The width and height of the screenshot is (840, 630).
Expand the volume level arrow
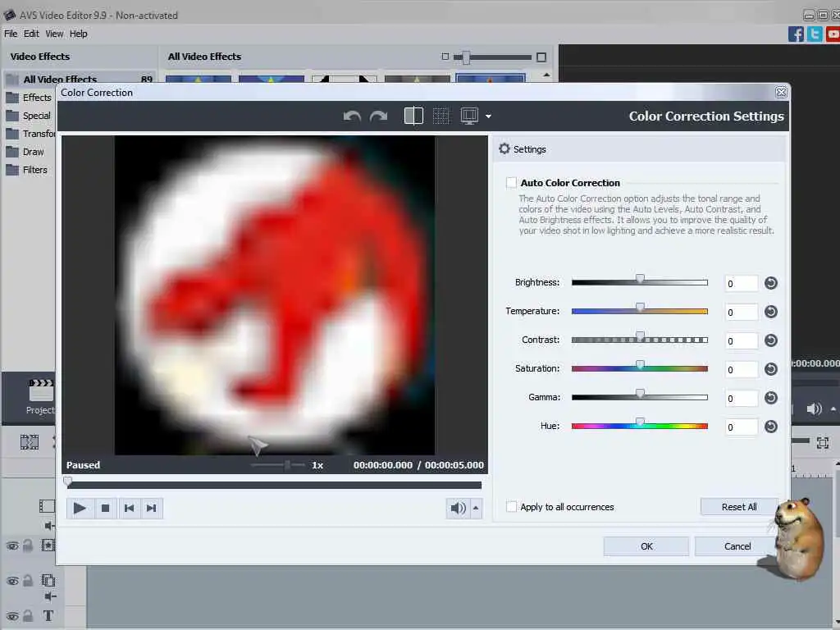[476, 508]
